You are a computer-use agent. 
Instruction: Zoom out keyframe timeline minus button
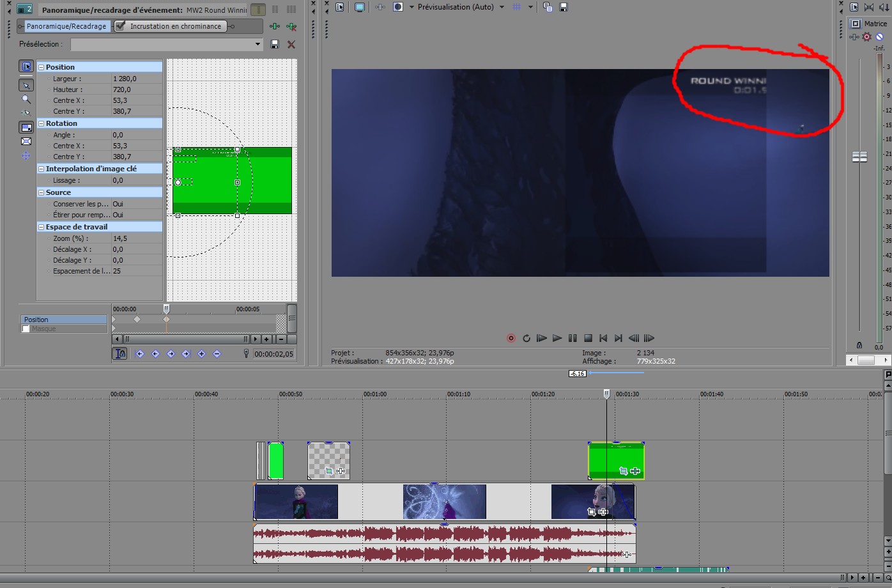coord(281,339)
